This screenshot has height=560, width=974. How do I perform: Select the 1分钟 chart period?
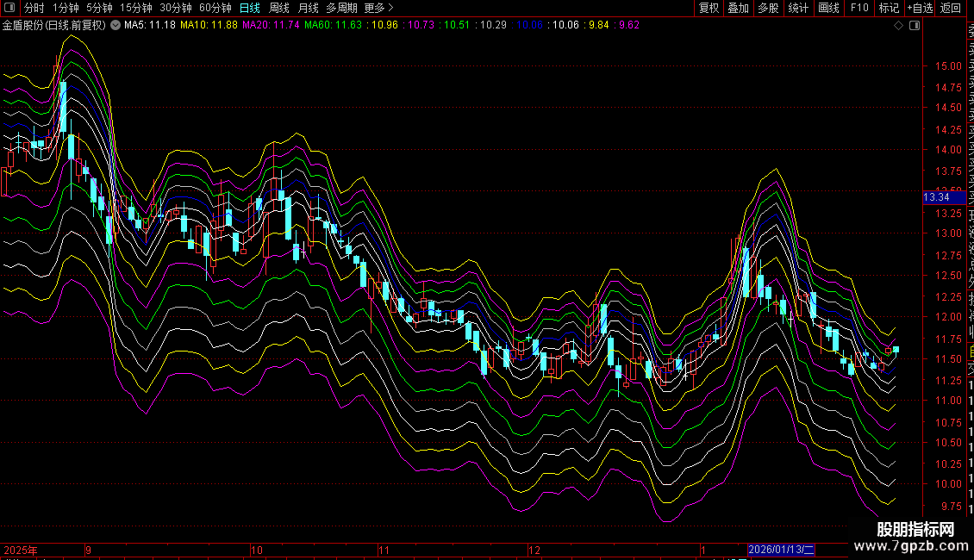66,8
